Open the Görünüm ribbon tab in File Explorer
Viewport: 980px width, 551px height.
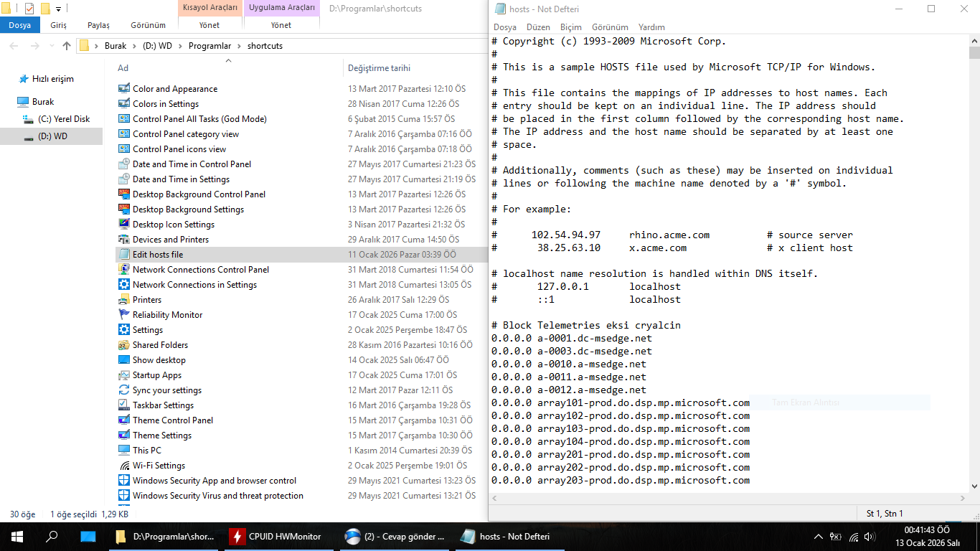[x=149, y=25]
